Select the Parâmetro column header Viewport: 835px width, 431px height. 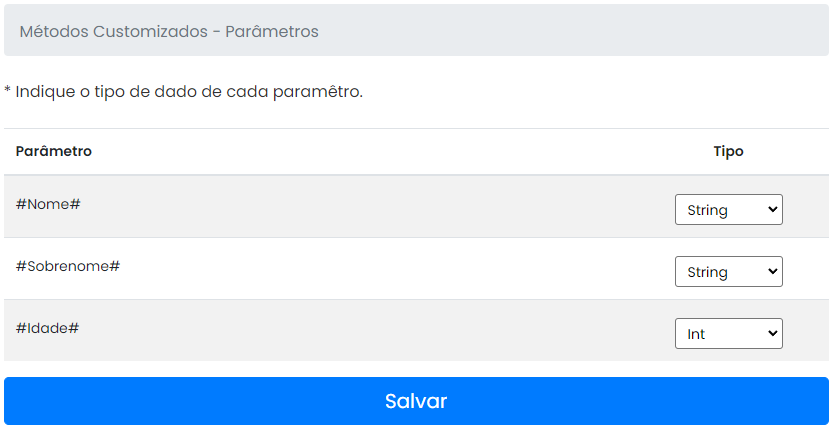pos(54,152)
